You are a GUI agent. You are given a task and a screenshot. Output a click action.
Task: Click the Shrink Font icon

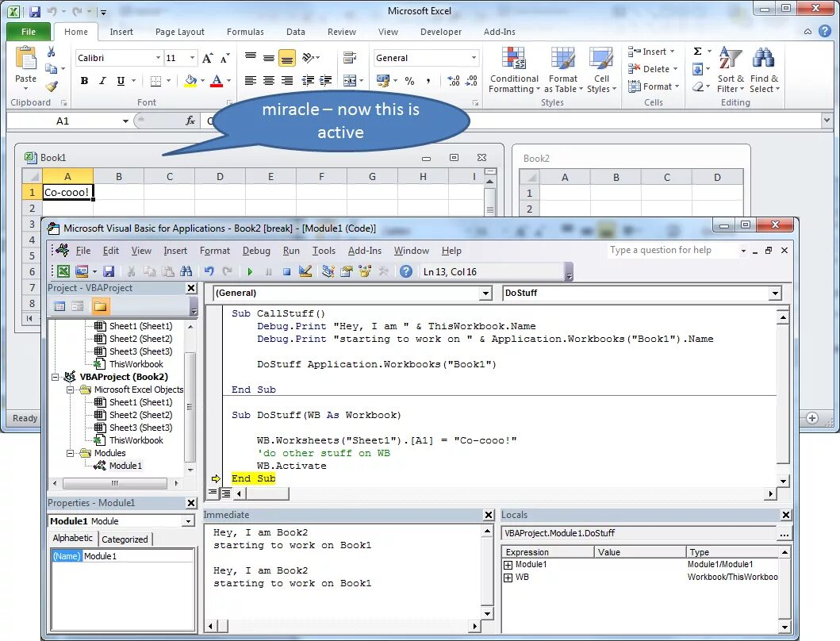pyautogui.click(x=225, y=58)
